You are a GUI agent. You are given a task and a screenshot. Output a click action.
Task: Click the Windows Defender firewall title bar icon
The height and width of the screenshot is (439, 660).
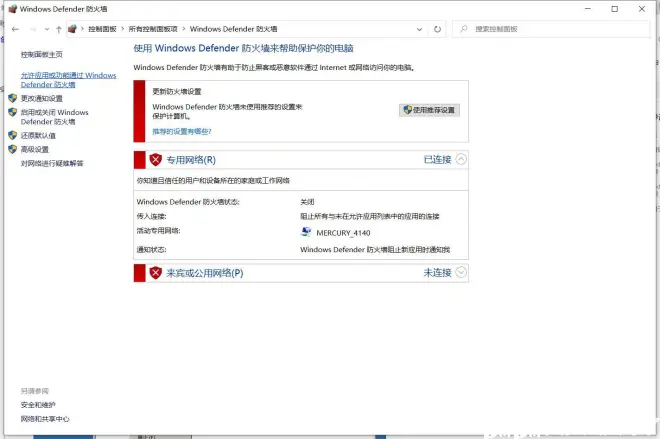point(13,9)
